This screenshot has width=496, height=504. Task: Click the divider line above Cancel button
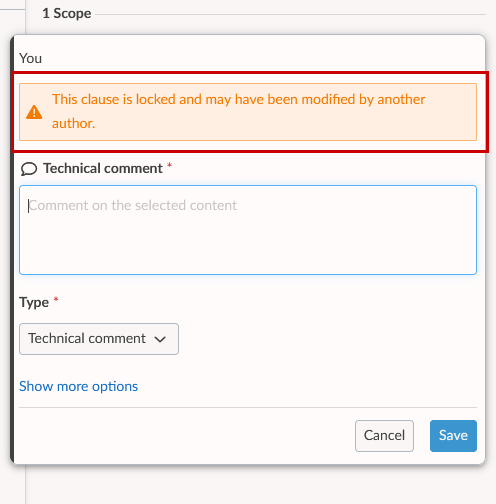pos(248,407)
